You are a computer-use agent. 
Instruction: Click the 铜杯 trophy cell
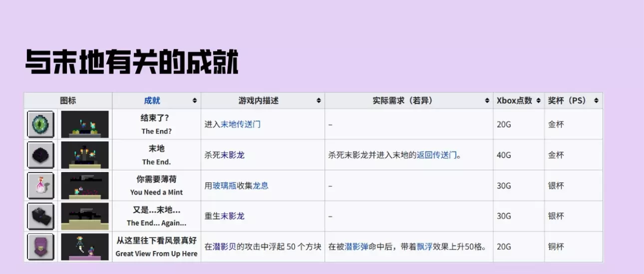click(x=556, y=246)
